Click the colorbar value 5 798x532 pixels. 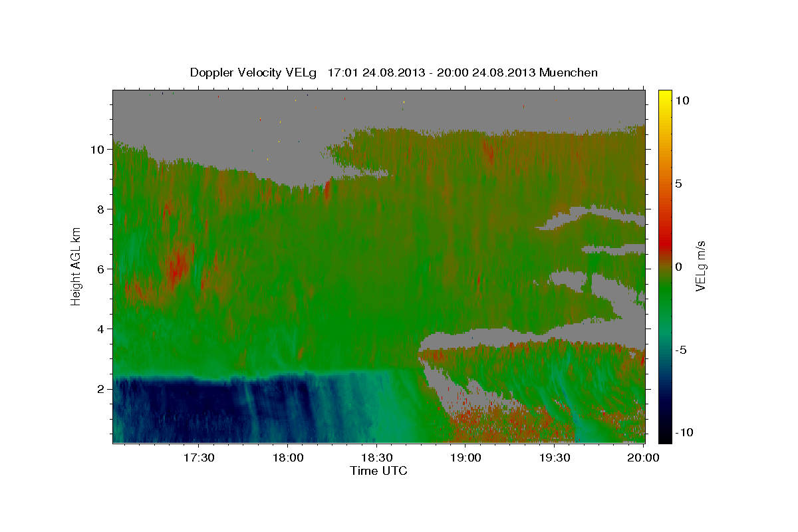tap(680, 184)
